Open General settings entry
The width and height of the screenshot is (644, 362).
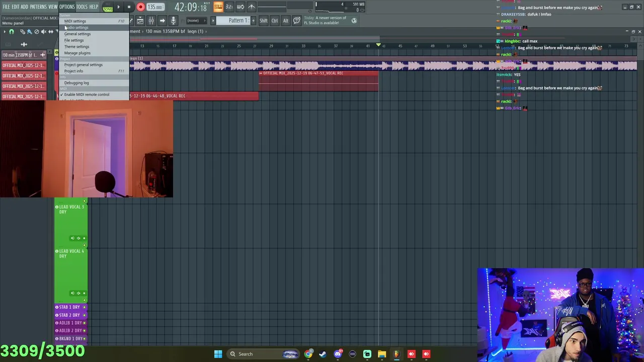click(x=94, y=34)
